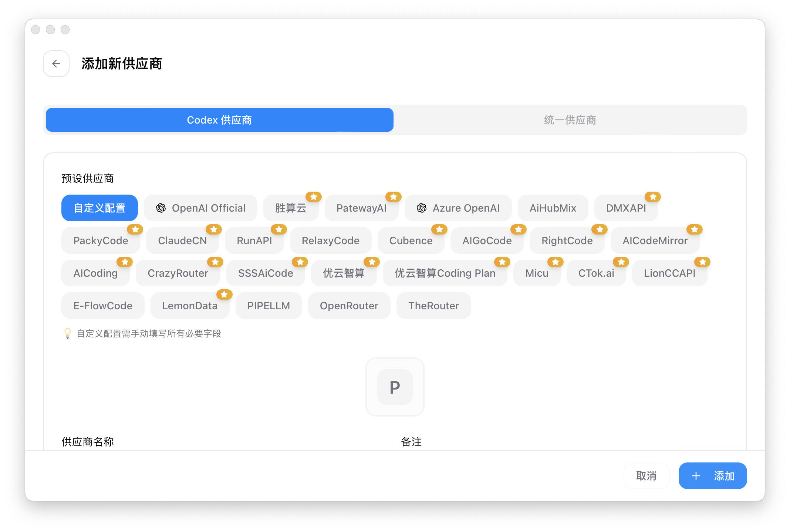Select the 自定义配置 preset

point(99,208)
